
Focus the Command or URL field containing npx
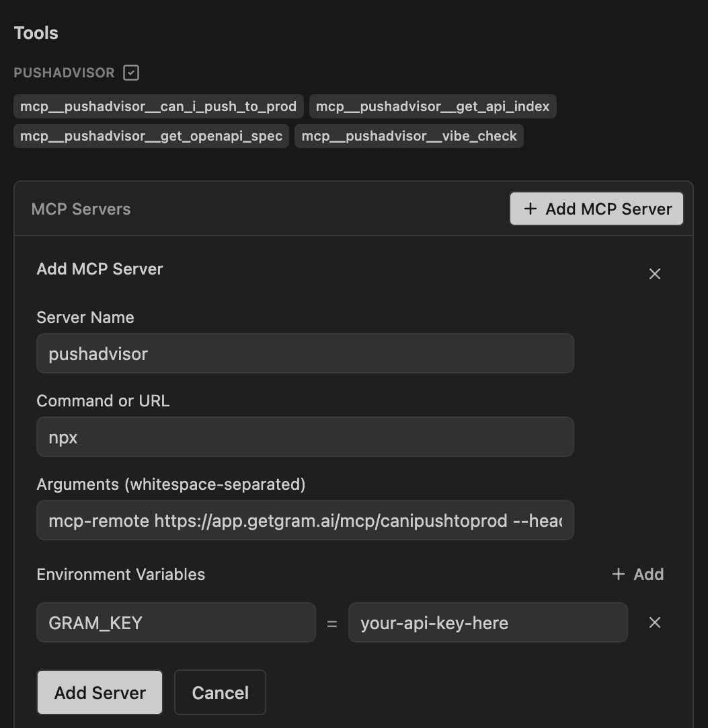pos(305,437)
